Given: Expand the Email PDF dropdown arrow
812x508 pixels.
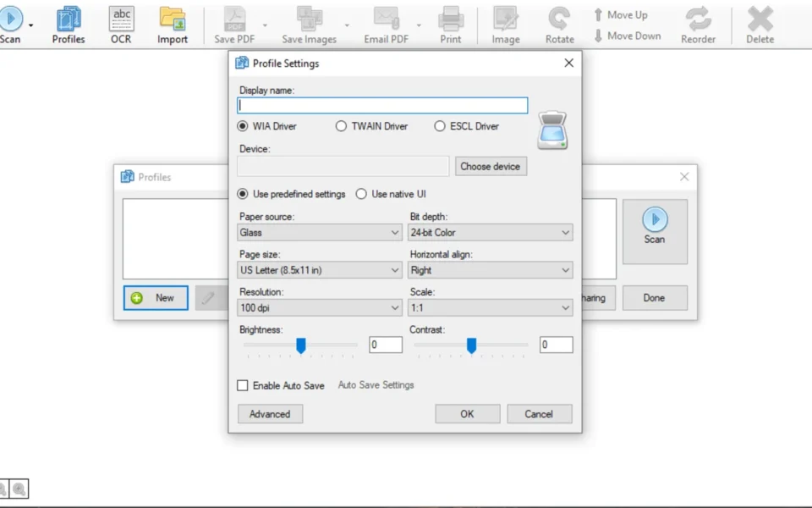Looking at the screenshot, I should tap(419, 25).
